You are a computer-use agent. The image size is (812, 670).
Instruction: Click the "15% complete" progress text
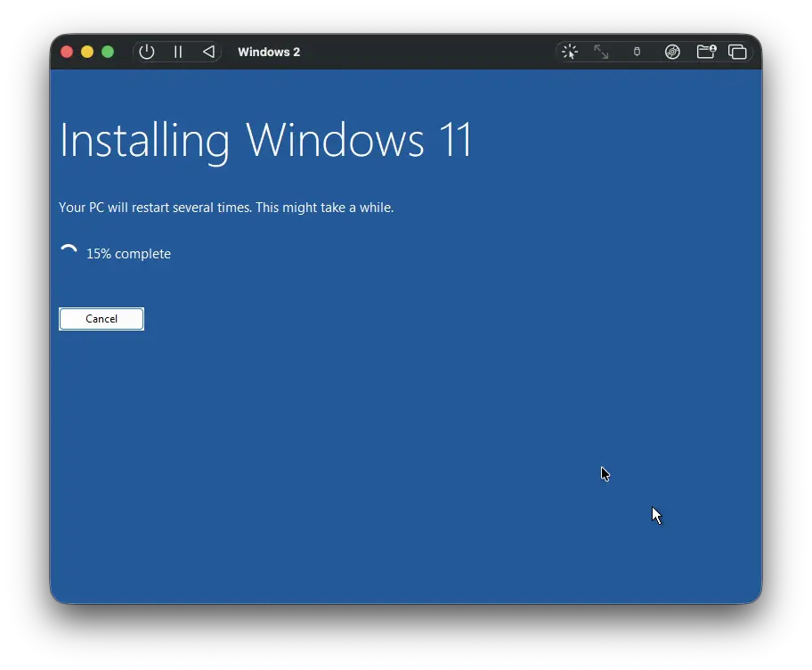click(x=128, y=254)
